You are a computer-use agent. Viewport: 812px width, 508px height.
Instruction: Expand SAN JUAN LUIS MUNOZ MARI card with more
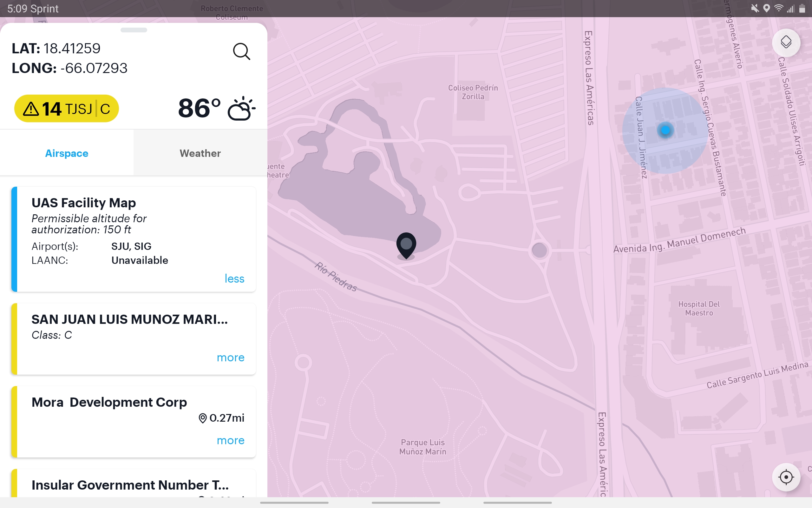pos(231,358)
